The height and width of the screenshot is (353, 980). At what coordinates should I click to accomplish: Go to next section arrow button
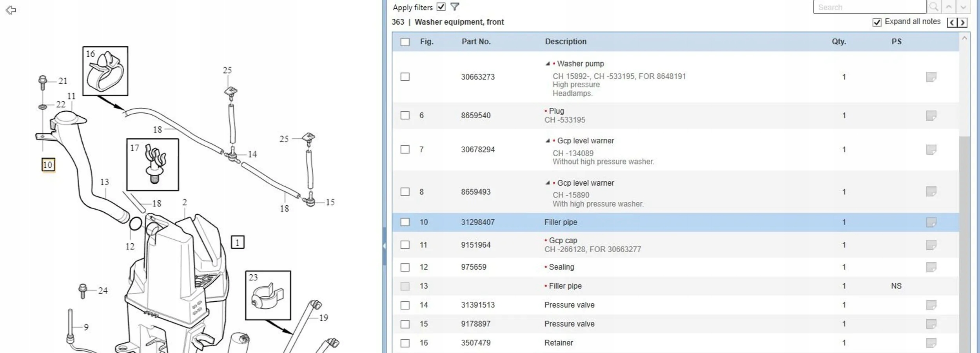pyautogui.click(x=962, y=22)
